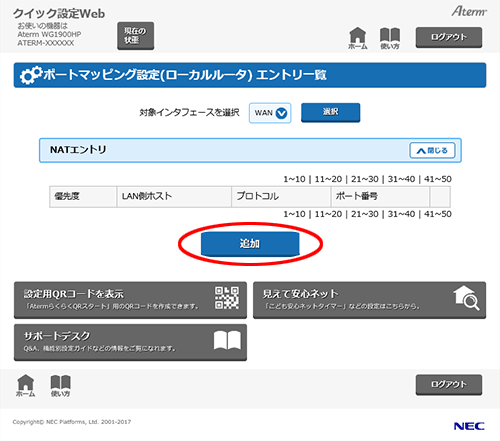
Task: Open the top 使い方 book icon
Action: (390, 38)
